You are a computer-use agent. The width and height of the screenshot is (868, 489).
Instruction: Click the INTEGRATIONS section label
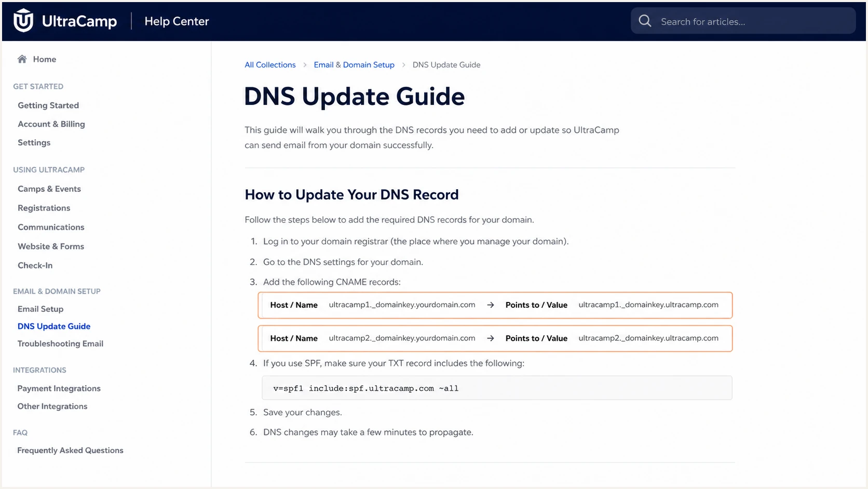tap(39, 371)
